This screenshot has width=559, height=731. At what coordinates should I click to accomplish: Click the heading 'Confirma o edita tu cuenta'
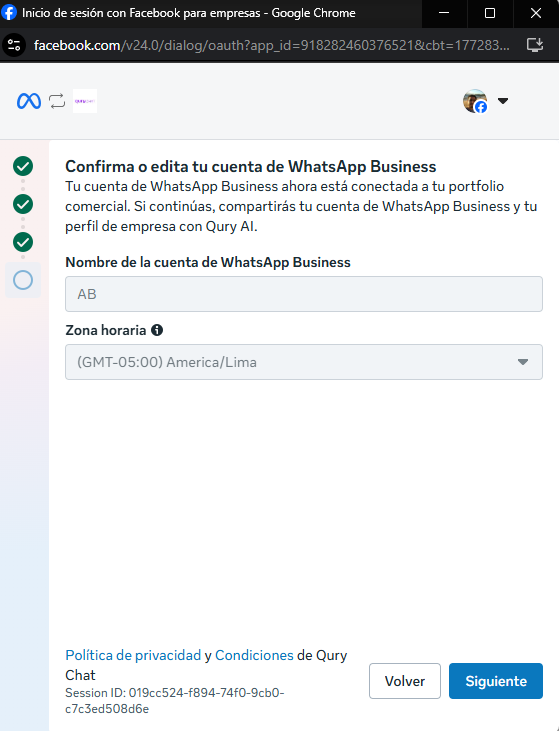[251, 166]
